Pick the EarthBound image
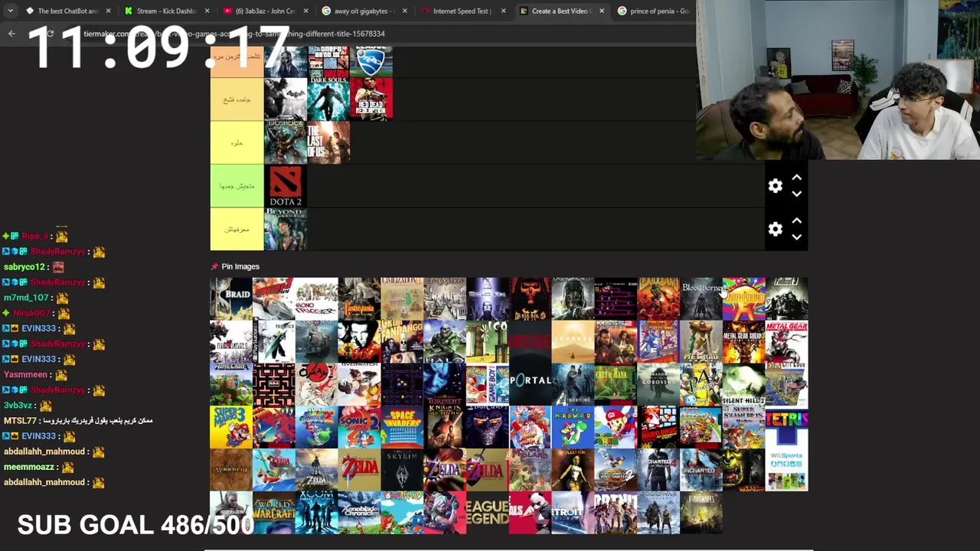Image resolution: width=980 pixels, height=551 pixels. pos(744,298)
